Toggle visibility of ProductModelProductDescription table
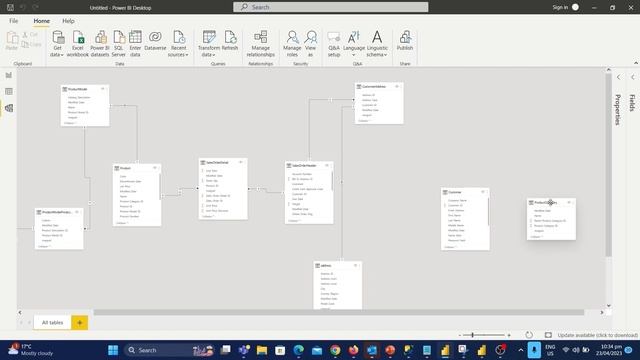The image size is (640, 360). click(x=77, y=212)
